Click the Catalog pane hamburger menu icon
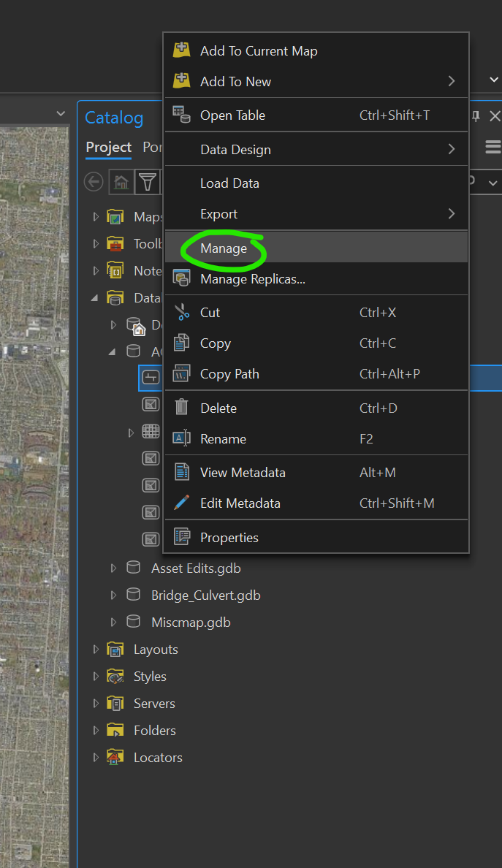 coord(493,146)
